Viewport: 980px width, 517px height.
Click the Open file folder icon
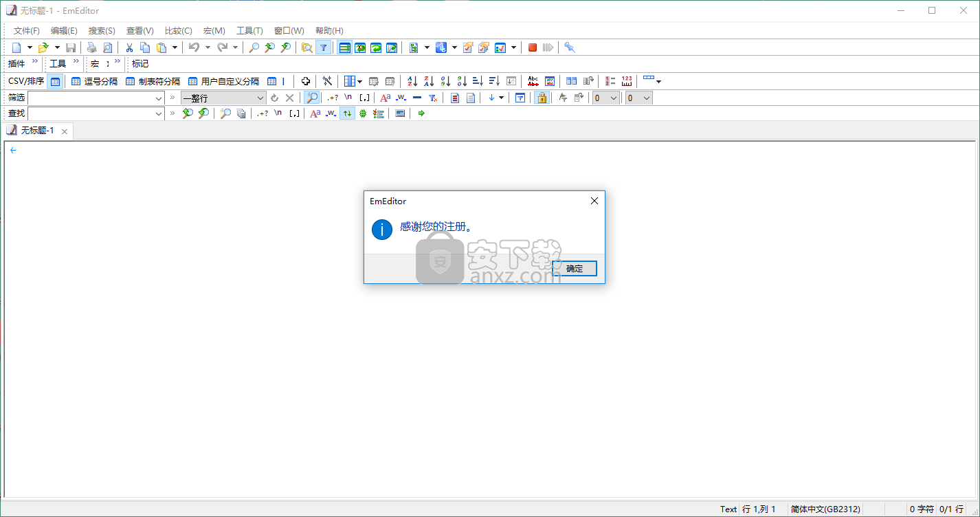pyautogui.click(x=43, y=47)
